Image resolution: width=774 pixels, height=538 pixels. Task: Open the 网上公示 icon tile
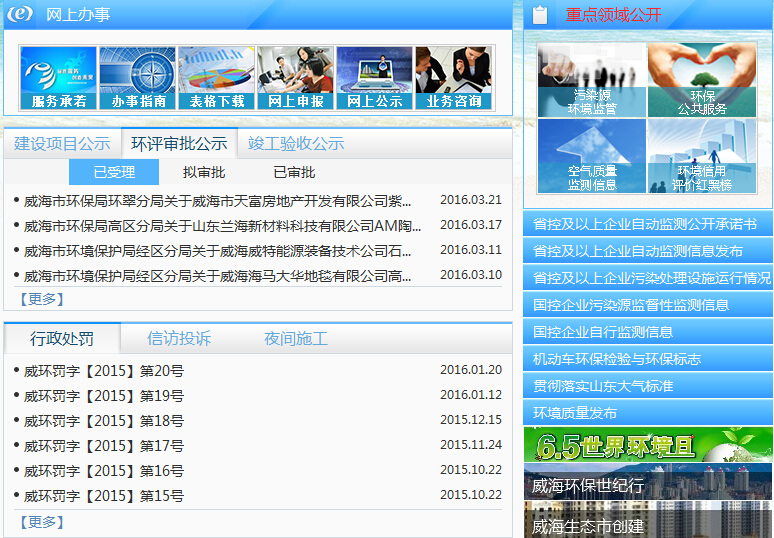375,78
